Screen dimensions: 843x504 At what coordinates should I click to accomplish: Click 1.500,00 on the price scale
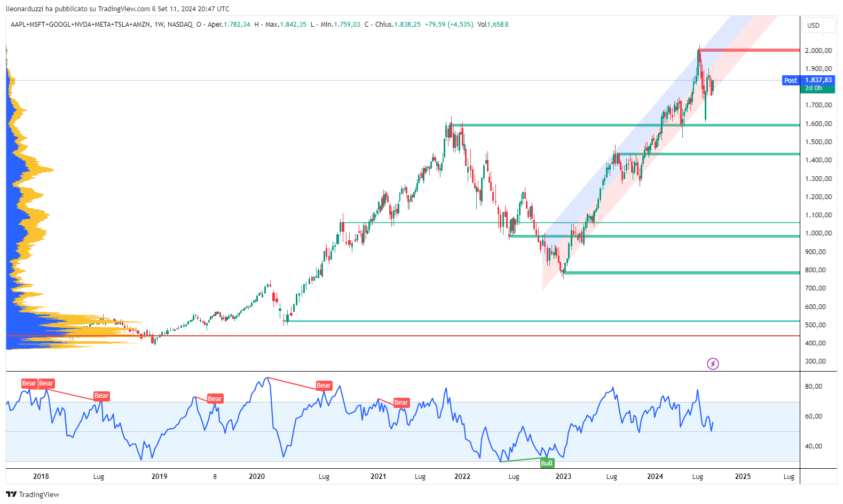click(818, 142)
